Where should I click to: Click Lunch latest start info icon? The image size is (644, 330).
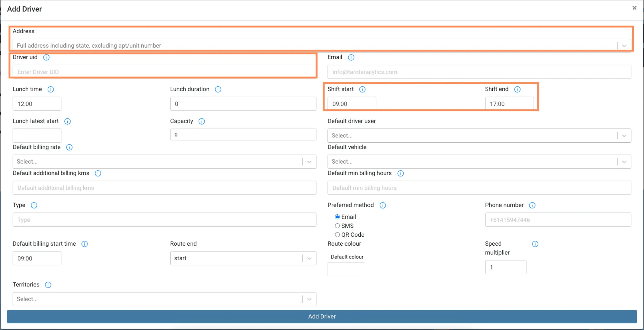[67, 121]
